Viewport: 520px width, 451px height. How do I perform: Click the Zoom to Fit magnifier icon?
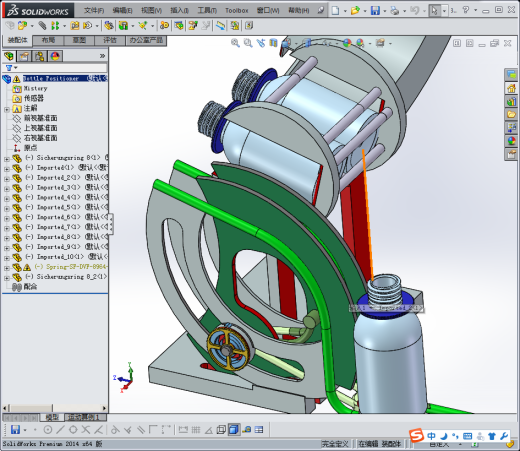pos(235,43)
